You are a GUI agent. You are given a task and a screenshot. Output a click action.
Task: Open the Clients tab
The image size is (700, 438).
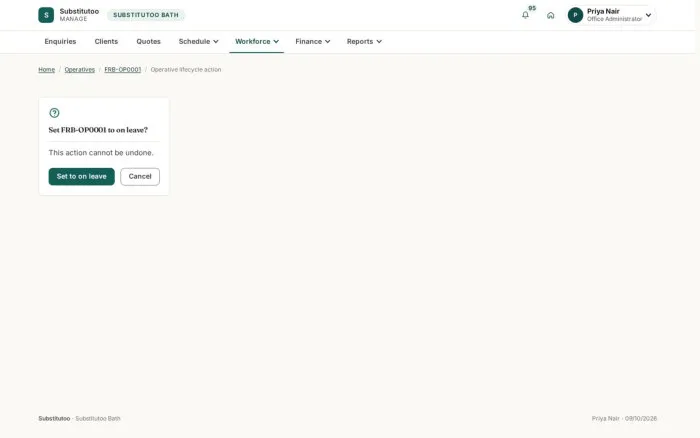pos(106,42)
